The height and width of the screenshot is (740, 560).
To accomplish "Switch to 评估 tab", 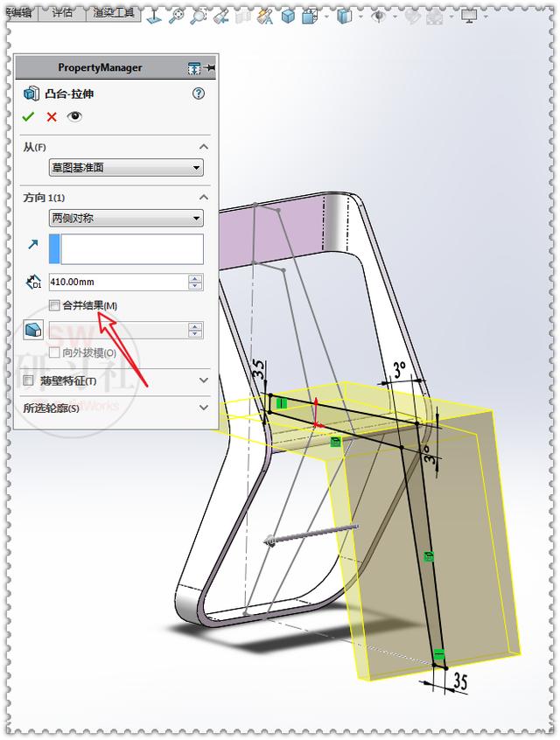I will click(62, 13).
